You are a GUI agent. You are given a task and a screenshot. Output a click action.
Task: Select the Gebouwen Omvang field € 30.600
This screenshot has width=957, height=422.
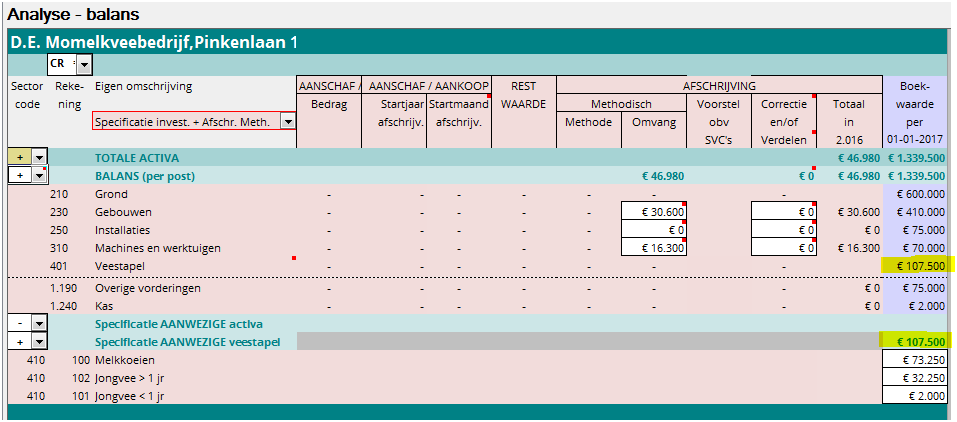(653, 211)
